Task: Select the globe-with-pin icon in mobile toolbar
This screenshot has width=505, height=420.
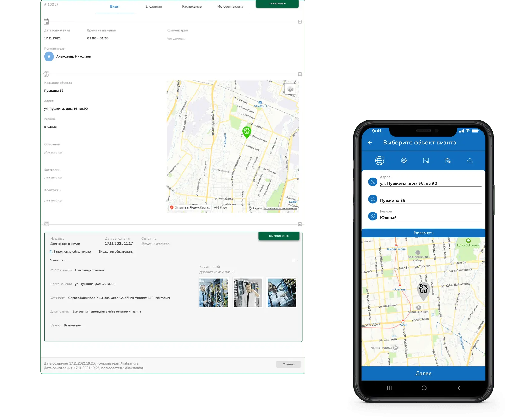Action: (380, 160)
